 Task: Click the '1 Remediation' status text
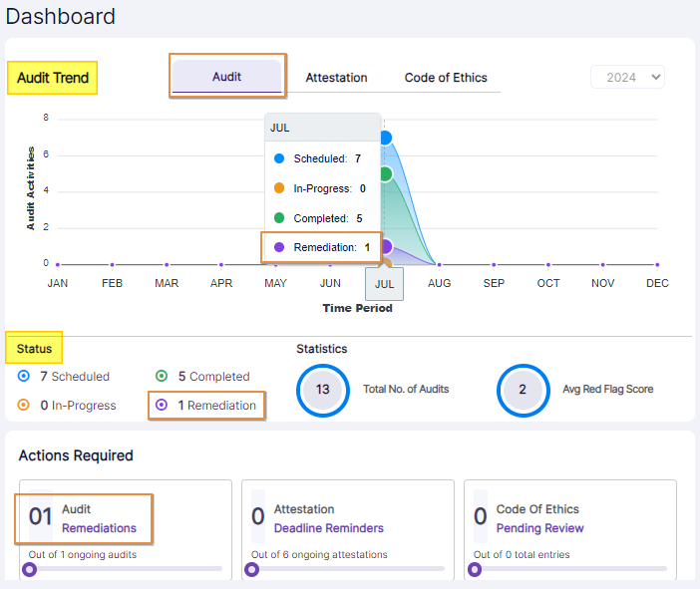point(217,406)
